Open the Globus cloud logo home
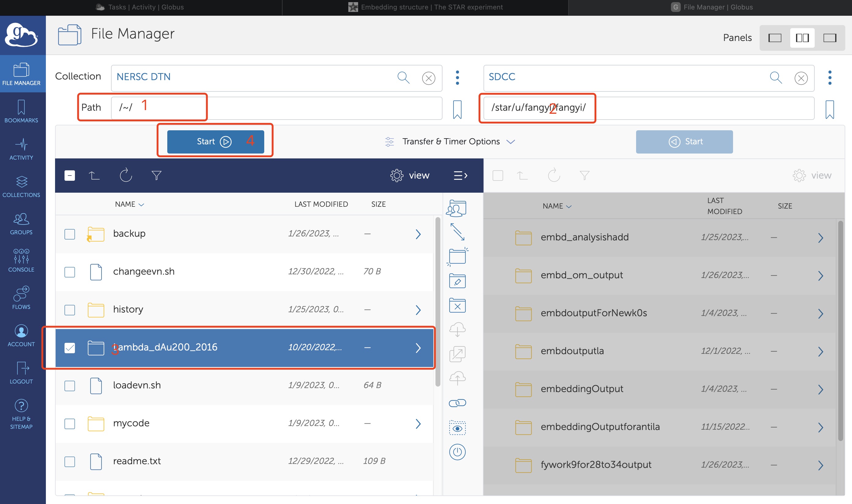 (x=21, y=35)
